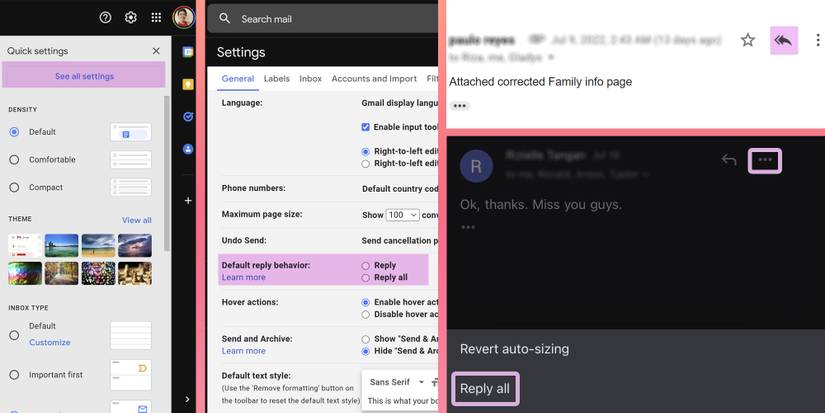
Task: Click the reply arrow in dark email
Action: (x=729, y=160)
